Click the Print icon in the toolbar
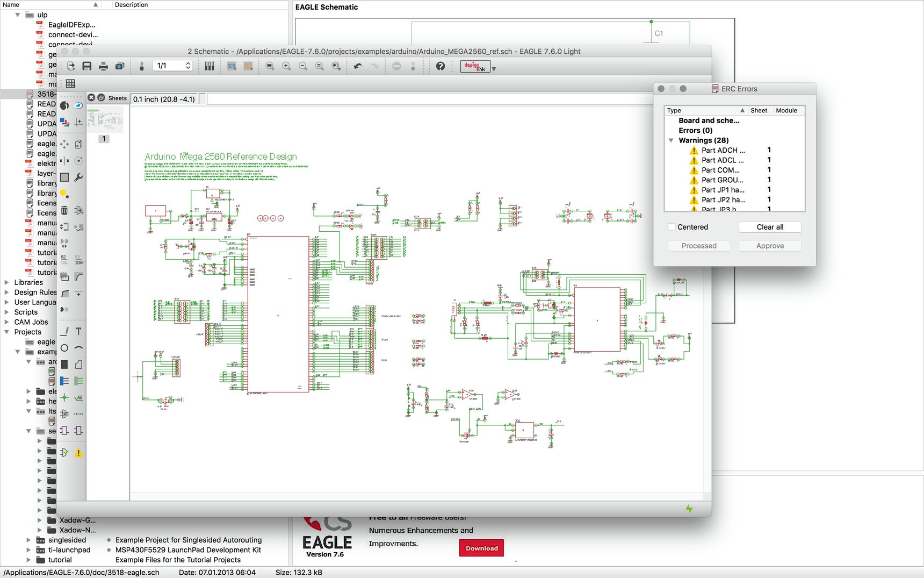The width and height of the screenshot is (924, 578). point(103,66)
